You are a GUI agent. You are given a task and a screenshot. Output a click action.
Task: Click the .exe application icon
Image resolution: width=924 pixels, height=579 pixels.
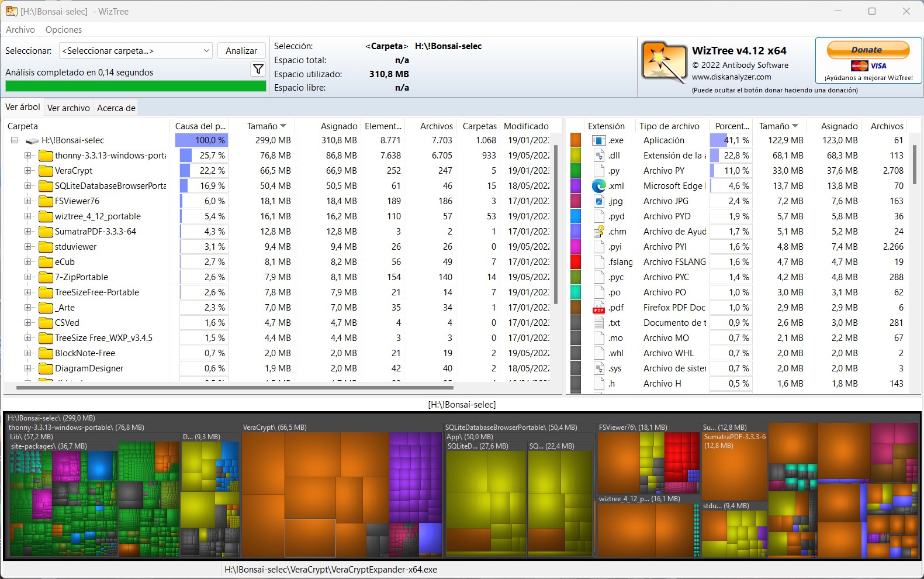pos(598,140)
